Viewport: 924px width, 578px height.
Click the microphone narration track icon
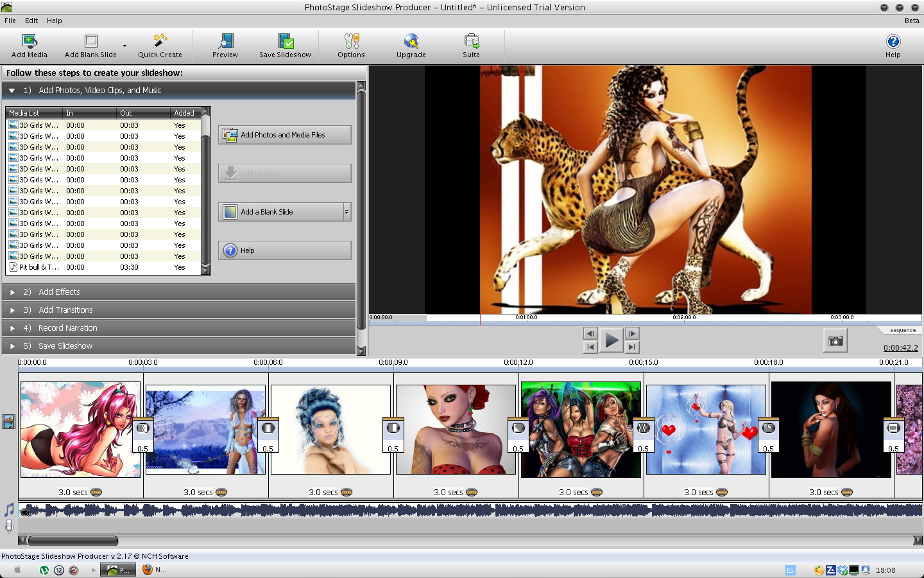coord(9,526)
